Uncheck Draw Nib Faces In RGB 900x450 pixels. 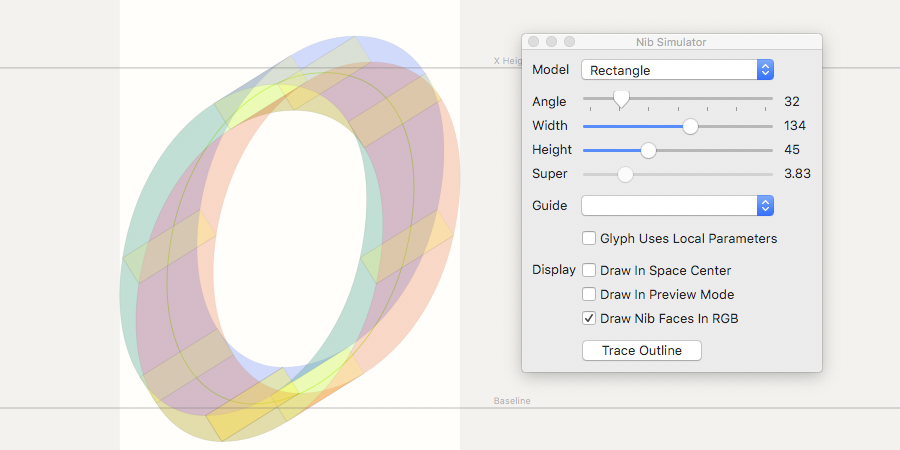tap(589, 319)
